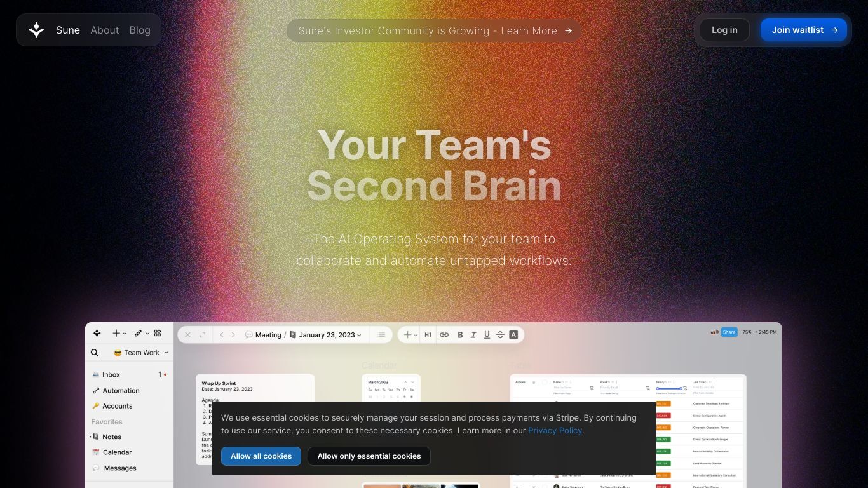Click the International Operations Consultant table cell
The height and width of the screenshot is (488, 868).
(x=714, y=475)
